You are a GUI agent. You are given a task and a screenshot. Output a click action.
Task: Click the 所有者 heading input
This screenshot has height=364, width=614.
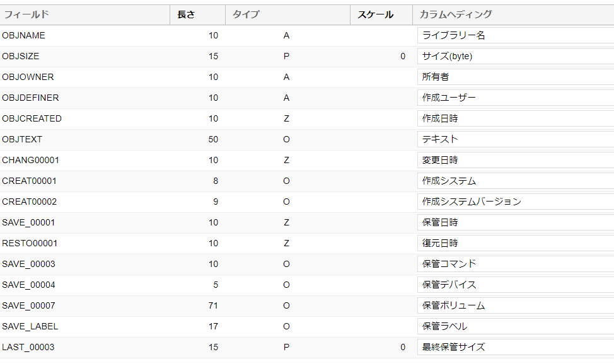point(515,77)
